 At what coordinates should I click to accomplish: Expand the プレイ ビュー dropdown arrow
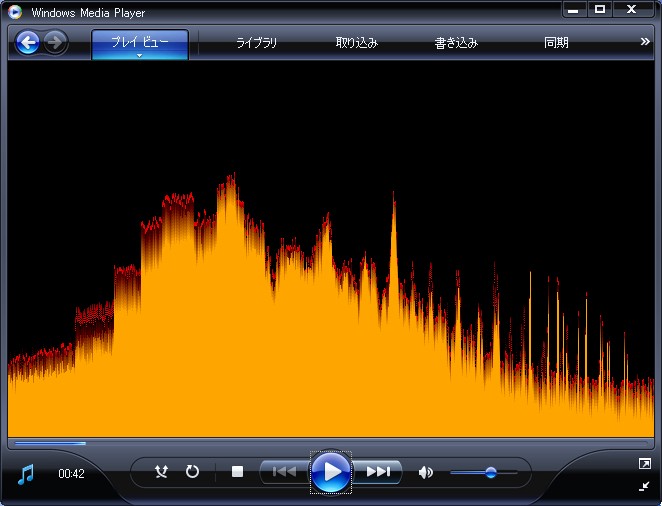click(139, 55)
